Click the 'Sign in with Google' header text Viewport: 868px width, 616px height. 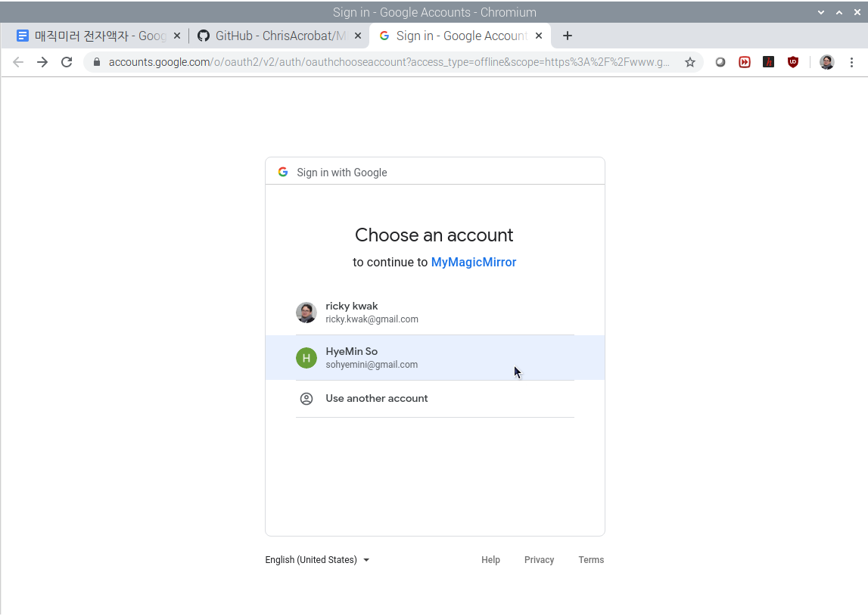point(342,172)
